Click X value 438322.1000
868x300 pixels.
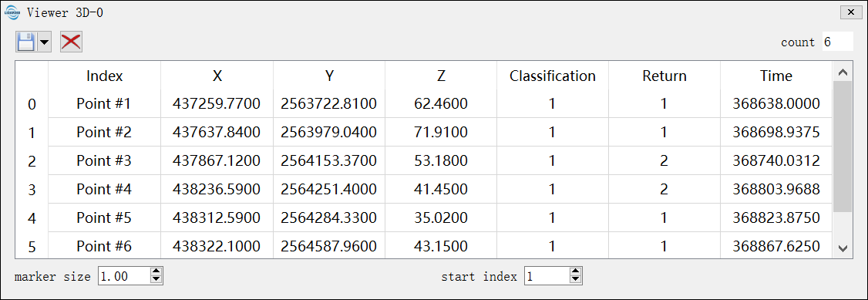tap(217, 246)
